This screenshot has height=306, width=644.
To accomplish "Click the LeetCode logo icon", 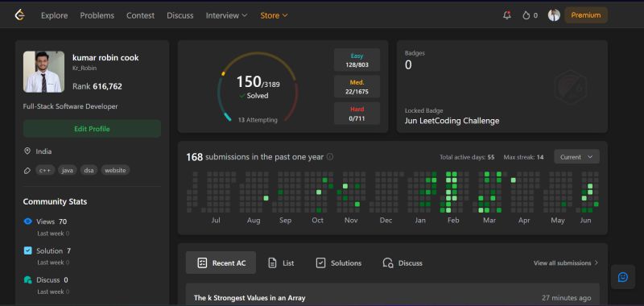I will [19, 15].
